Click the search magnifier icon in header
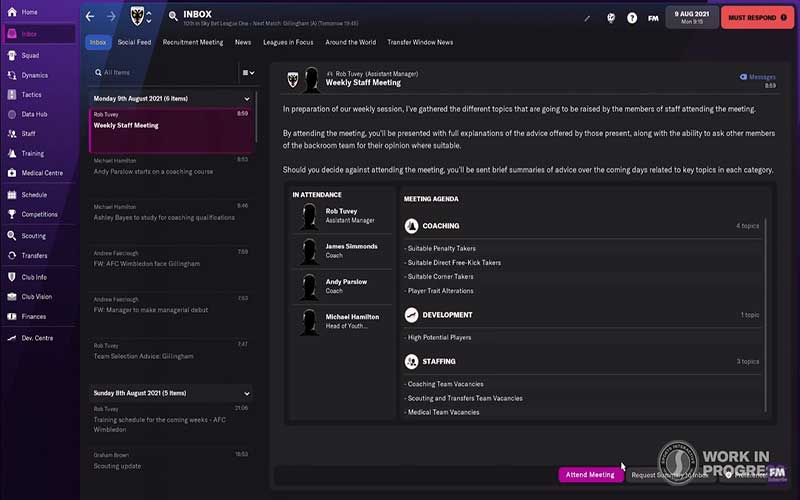 tap(173, 16)
